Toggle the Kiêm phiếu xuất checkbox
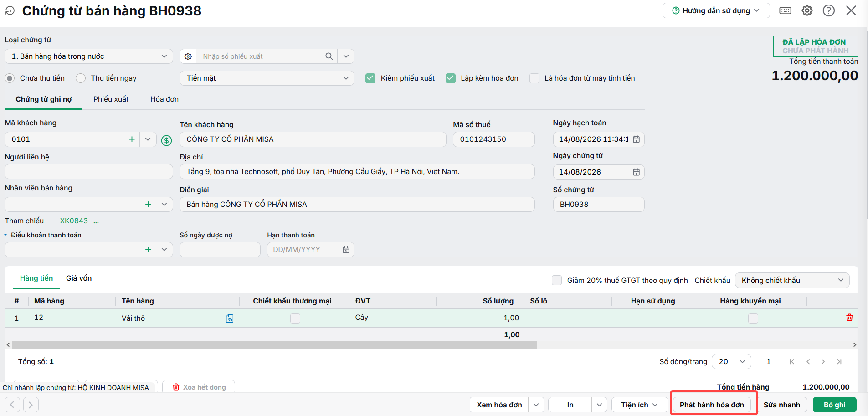The width and height of the screenshot is (868, 416). 370,78
